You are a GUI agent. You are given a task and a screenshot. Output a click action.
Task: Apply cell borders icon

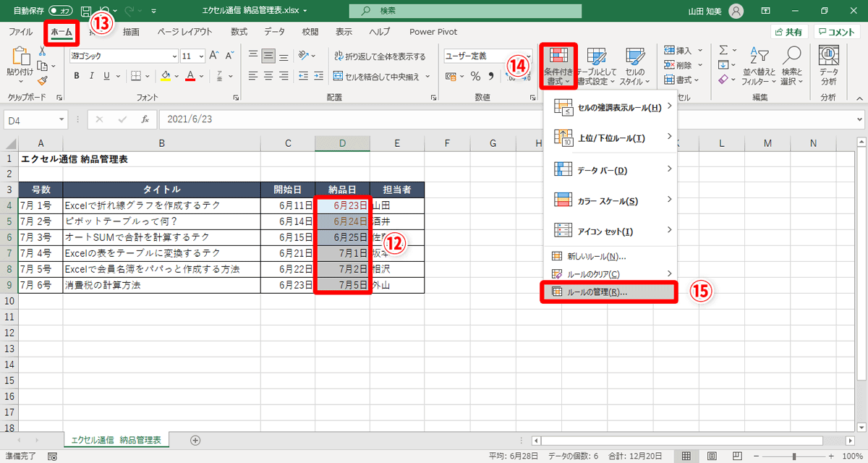(137, 75)
